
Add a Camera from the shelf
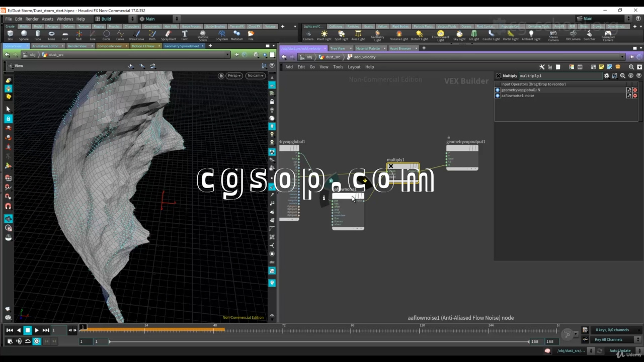(308, 36)
